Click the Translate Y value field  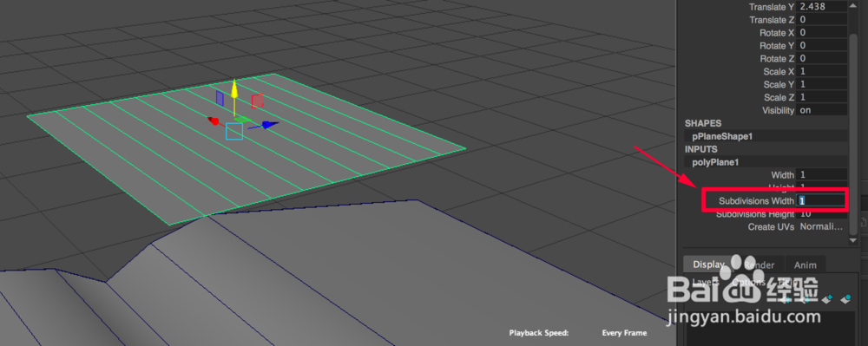pyautogui.click(x=822, y=7)
